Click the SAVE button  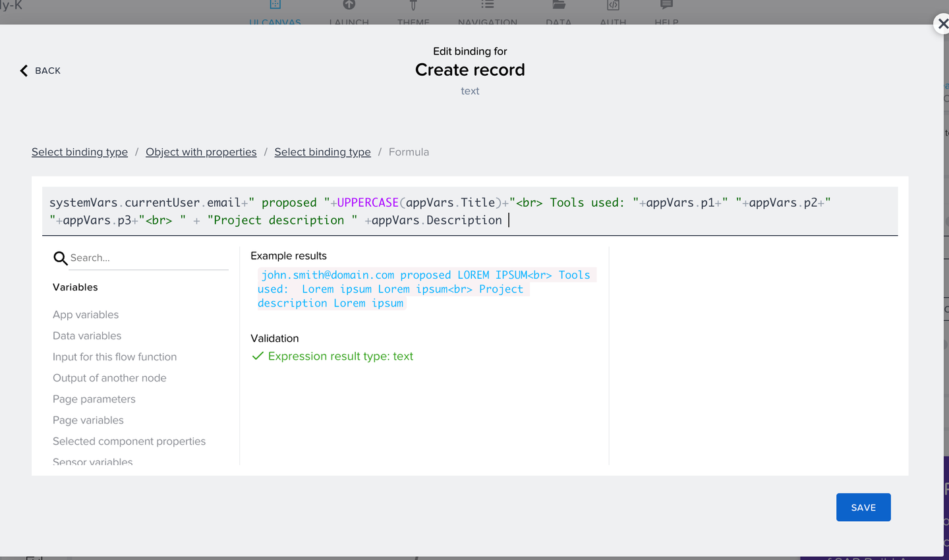click(x=863, y=507)
